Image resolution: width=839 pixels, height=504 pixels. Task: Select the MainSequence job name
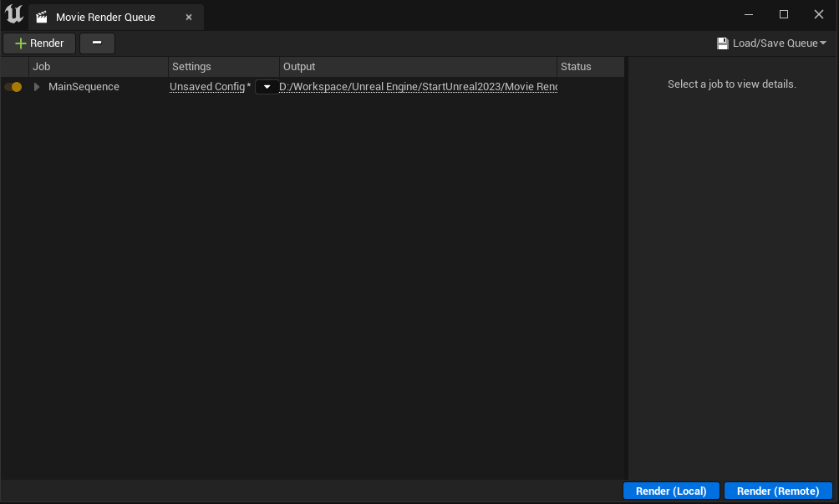84,87
